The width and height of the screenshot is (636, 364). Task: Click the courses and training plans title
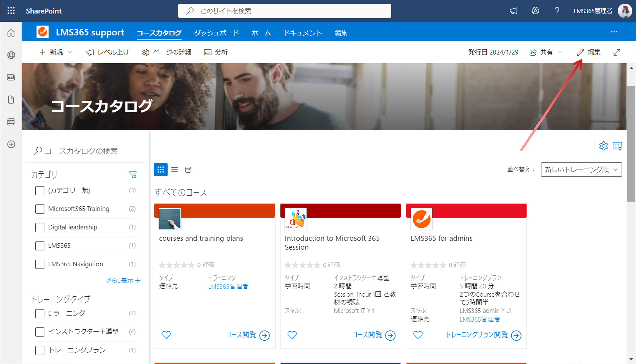coord(201,238)
